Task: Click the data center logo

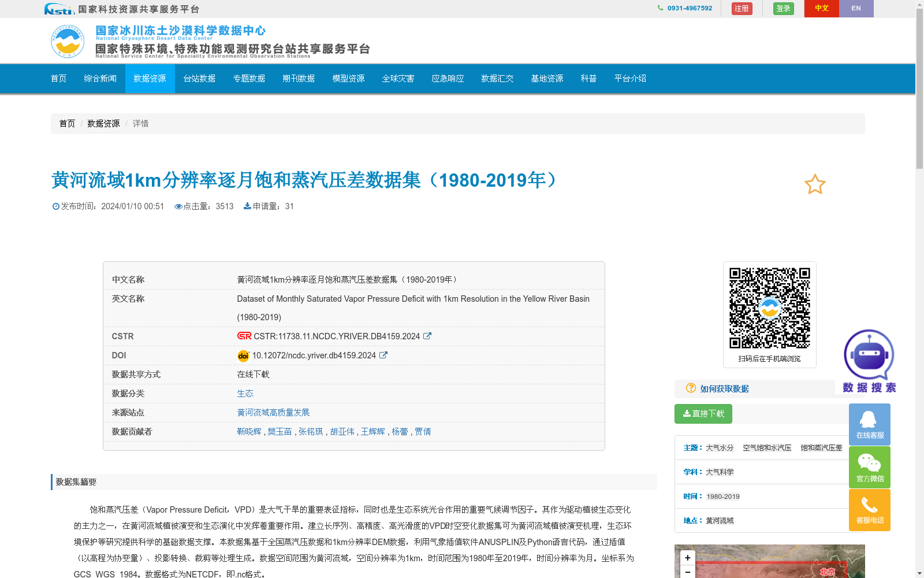Action: (x=68, y=41)
